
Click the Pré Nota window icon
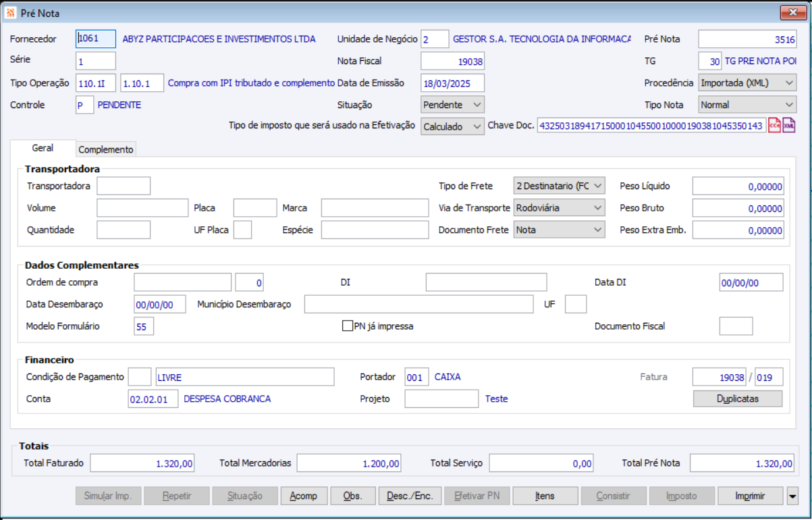(11, 12)
